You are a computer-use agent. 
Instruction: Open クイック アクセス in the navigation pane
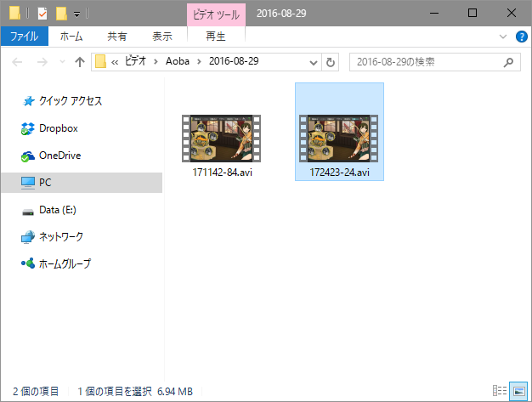[62, 101]
